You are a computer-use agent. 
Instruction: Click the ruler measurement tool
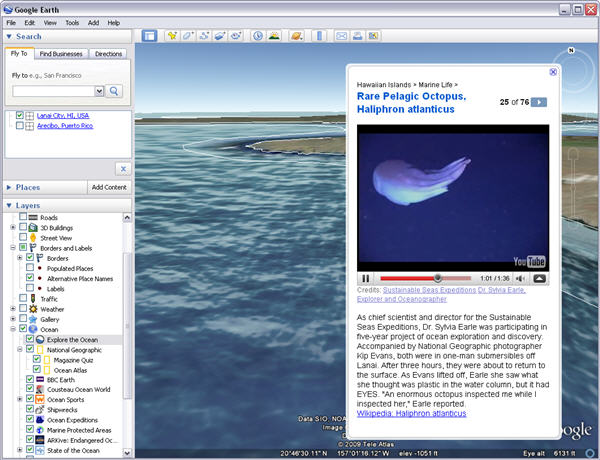(x=320, y=36)
